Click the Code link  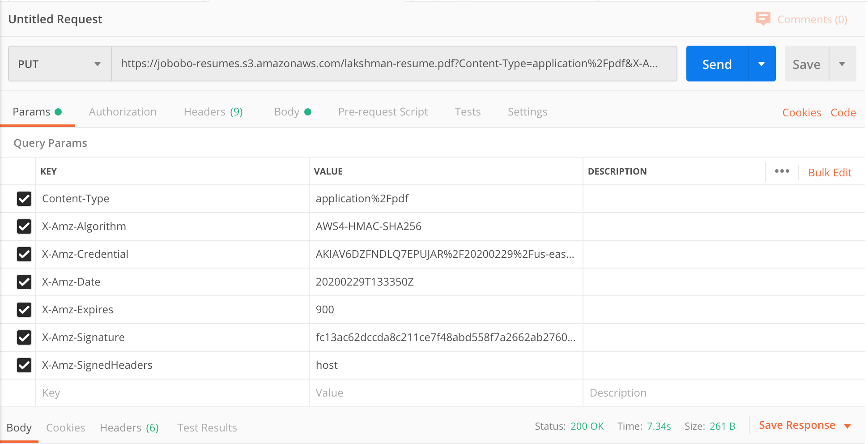click(x=843, y=112)
